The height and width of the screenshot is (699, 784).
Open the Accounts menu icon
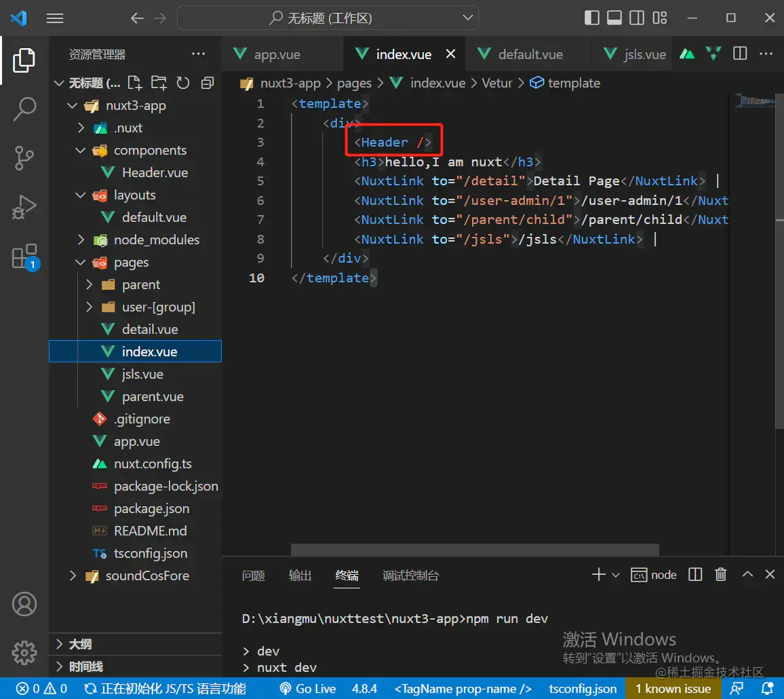click(24, 604)
